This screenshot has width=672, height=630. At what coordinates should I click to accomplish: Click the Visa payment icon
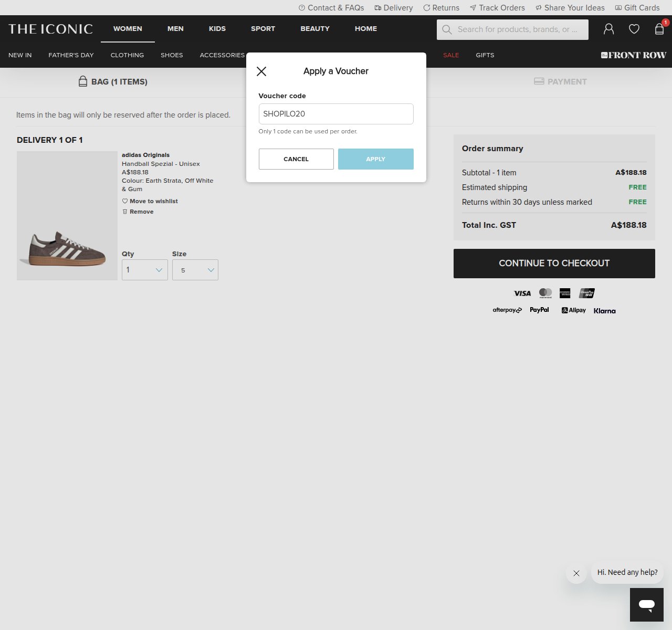click(522, 293)
